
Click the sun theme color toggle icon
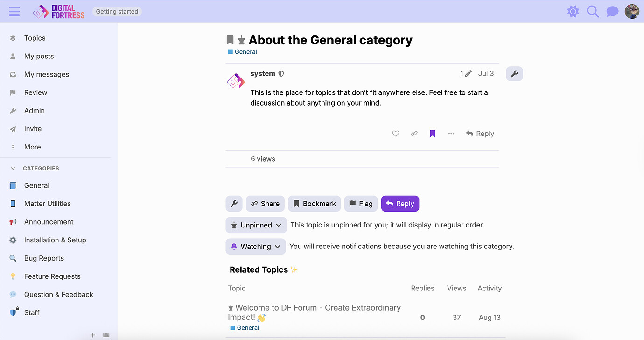(573, 12)
